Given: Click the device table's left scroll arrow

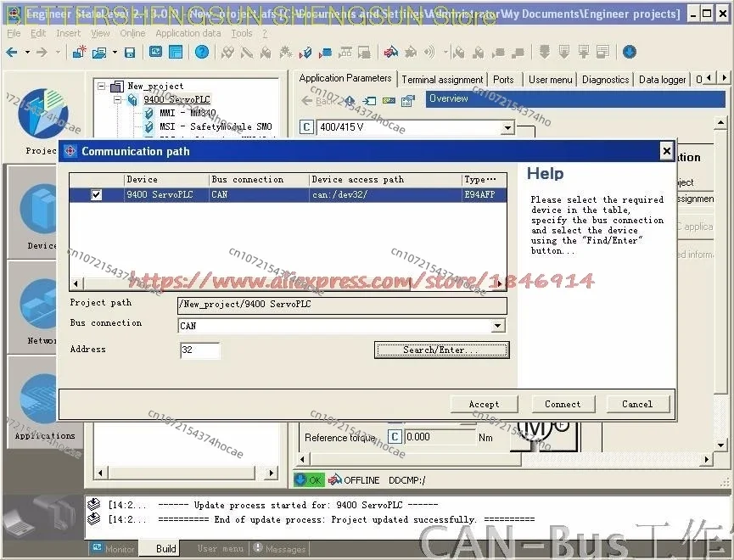Looking at the screenshot, I should (76, 283).
